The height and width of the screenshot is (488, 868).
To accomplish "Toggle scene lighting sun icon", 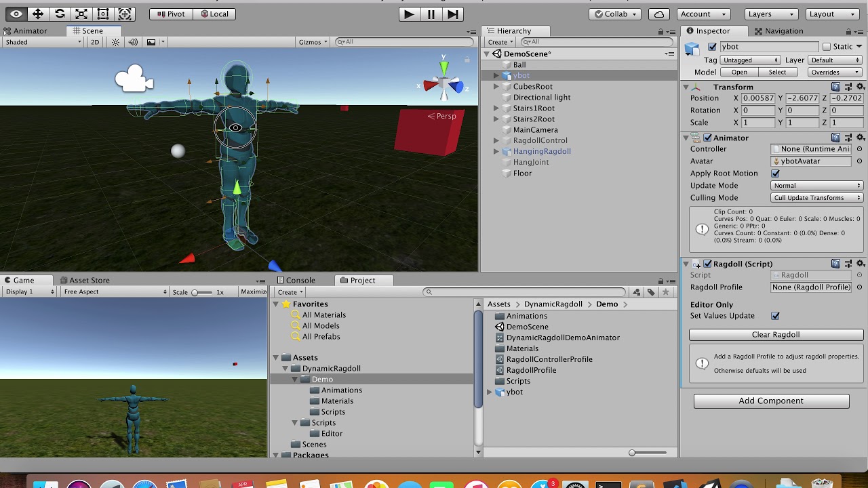I will (x=115, y=42).
